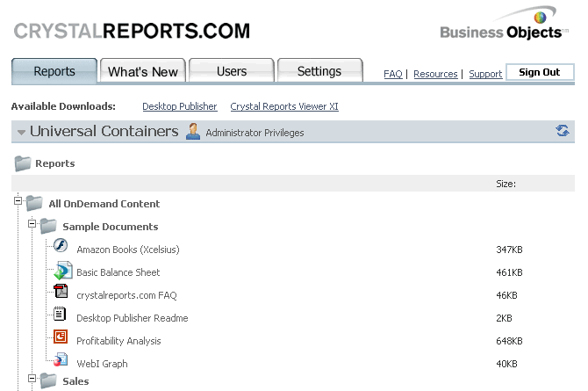Collapse the Sales tree node
This screenshot has width=588, height=391.
[32, 378]
